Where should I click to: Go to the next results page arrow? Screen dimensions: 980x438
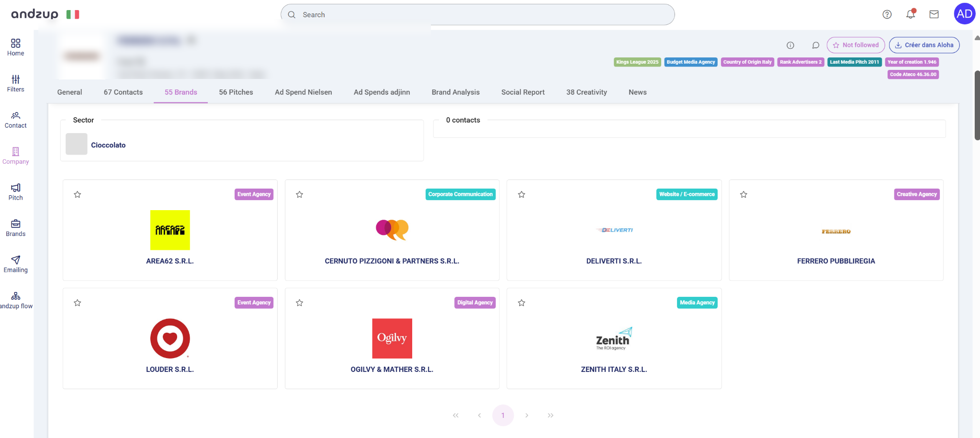tap(527, 416)
